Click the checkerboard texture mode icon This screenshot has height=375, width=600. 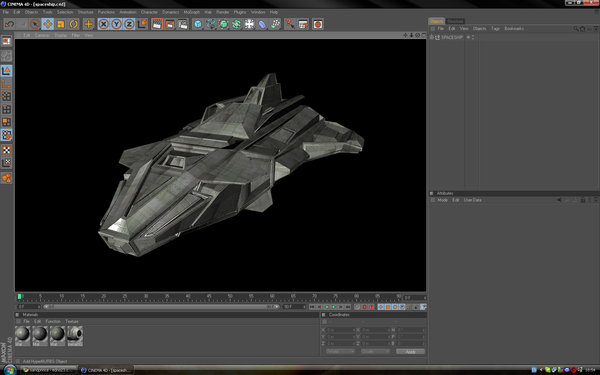[6, 150]
